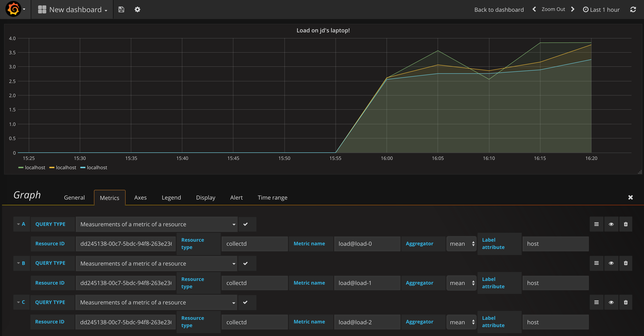Click Zoom Out time button
644x336 pixels.
(553, 9)
